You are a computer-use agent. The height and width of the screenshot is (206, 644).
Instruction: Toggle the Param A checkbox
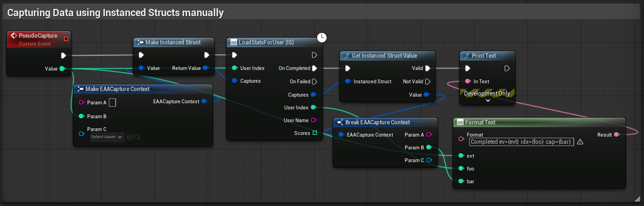pos(112,102)
